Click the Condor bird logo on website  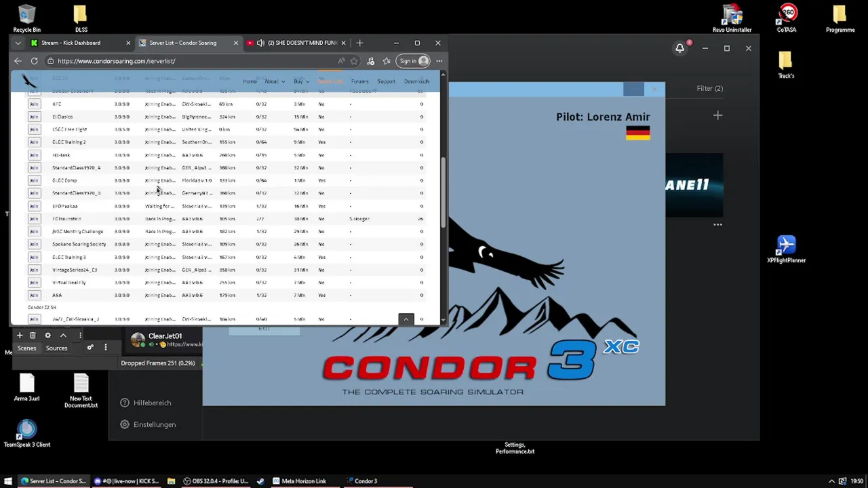tap(29, 81)
